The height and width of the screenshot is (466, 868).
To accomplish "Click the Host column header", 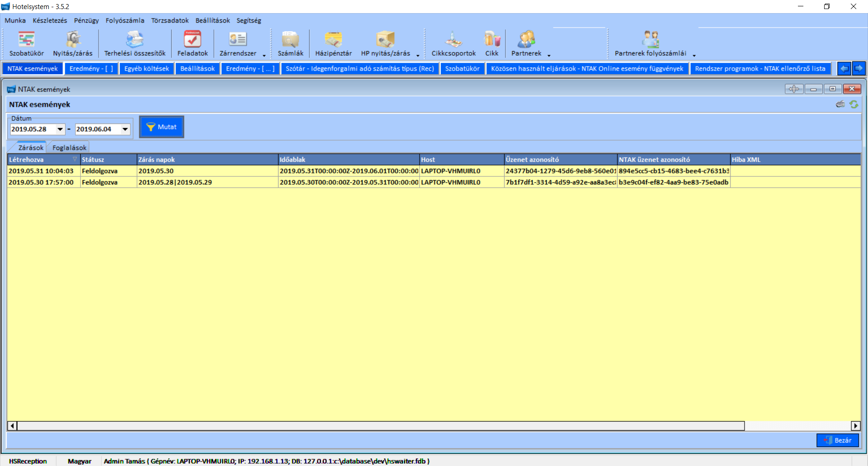I will tap(462, 160).
